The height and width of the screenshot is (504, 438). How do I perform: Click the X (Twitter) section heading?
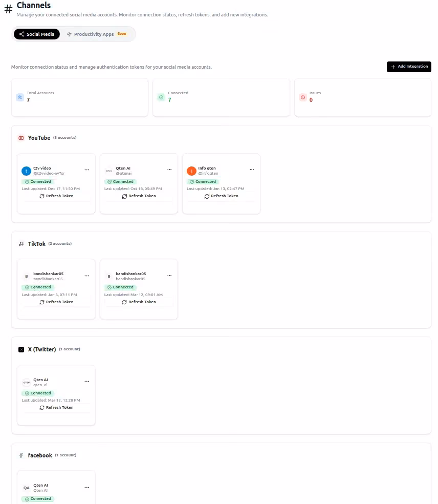(42, 349)
